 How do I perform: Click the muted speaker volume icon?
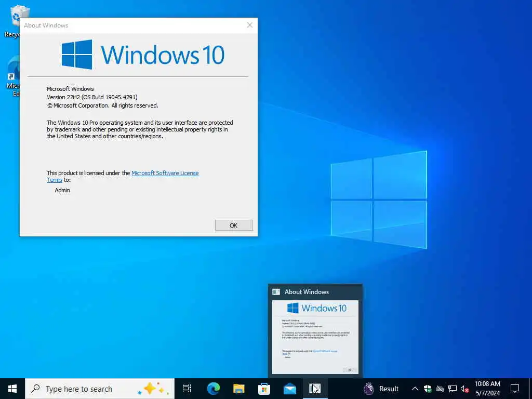464,389
